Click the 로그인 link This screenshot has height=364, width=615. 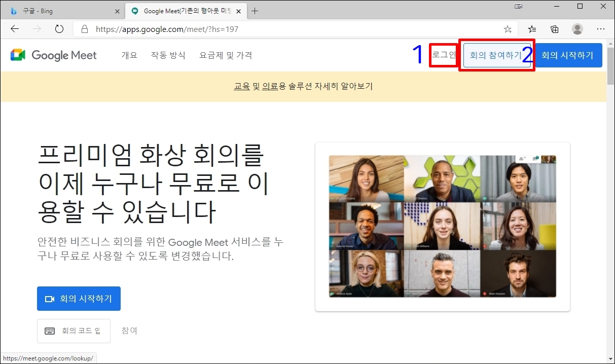444,55
